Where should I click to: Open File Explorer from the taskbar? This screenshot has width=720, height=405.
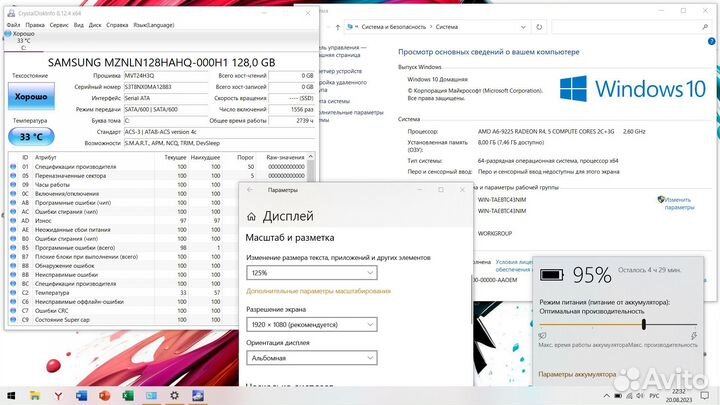point(35,395)
